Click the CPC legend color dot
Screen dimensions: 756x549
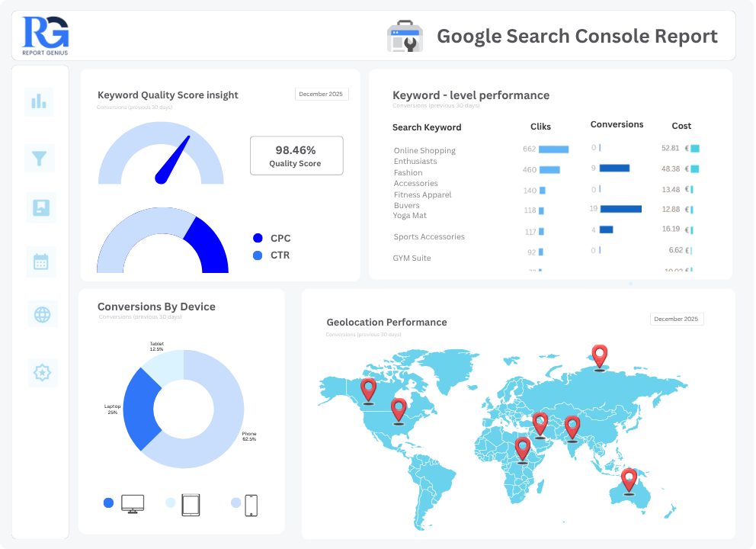point(258,238)
